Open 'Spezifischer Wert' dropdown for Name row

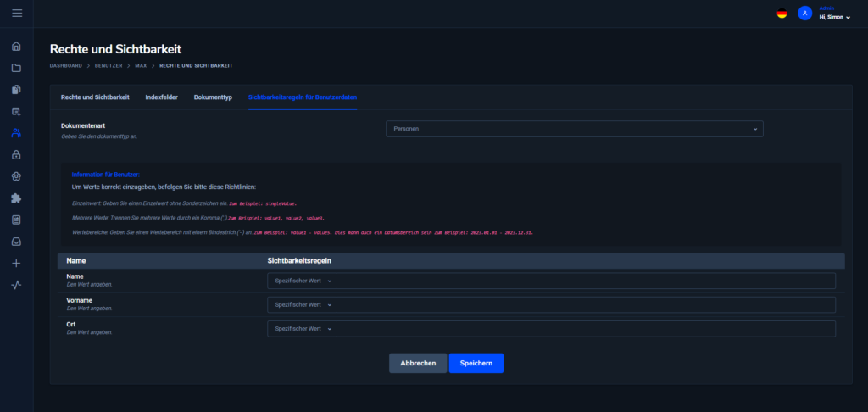(303, 281)
